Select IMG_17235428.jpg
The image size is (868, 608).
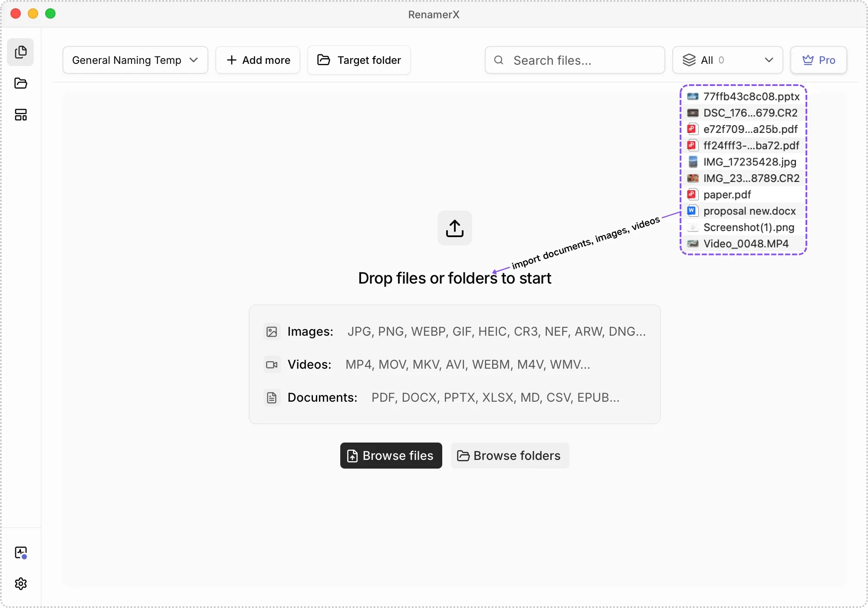point(743,162)
